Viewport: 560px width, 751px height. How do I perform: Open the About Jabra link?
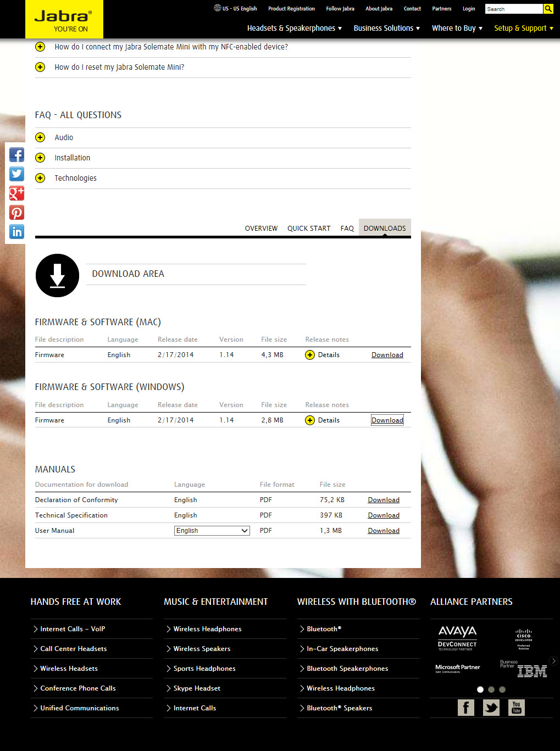pyautogui.click(x=379, y=9)
